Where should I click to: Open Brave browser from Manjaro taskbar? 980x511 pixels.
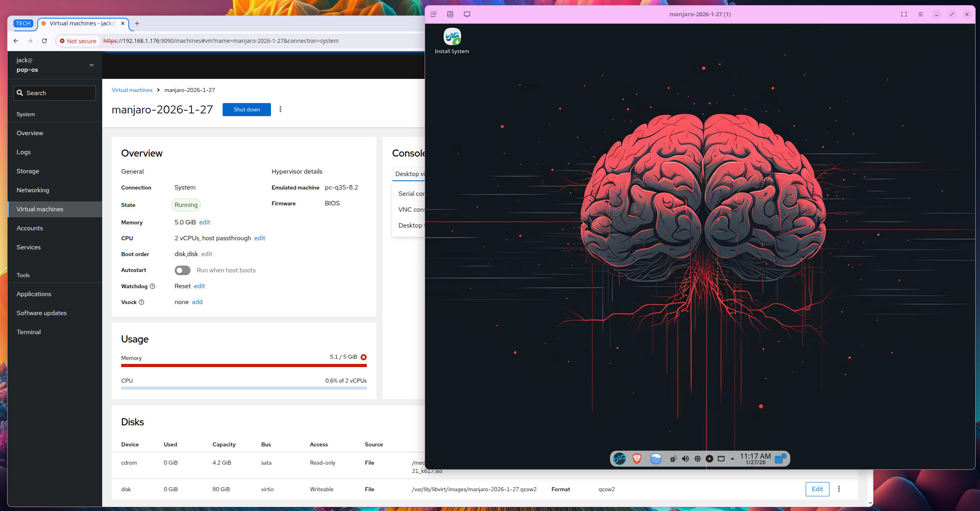tap(637, 459)
